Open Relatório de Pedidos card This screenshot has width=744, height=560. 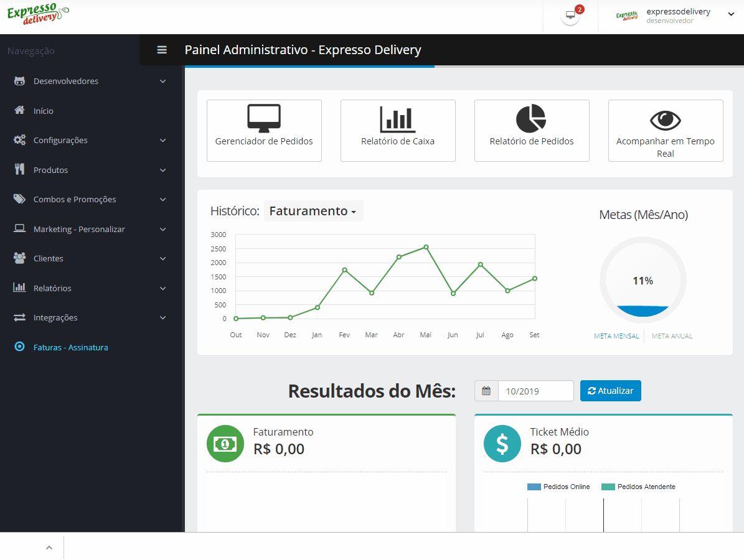532,131
